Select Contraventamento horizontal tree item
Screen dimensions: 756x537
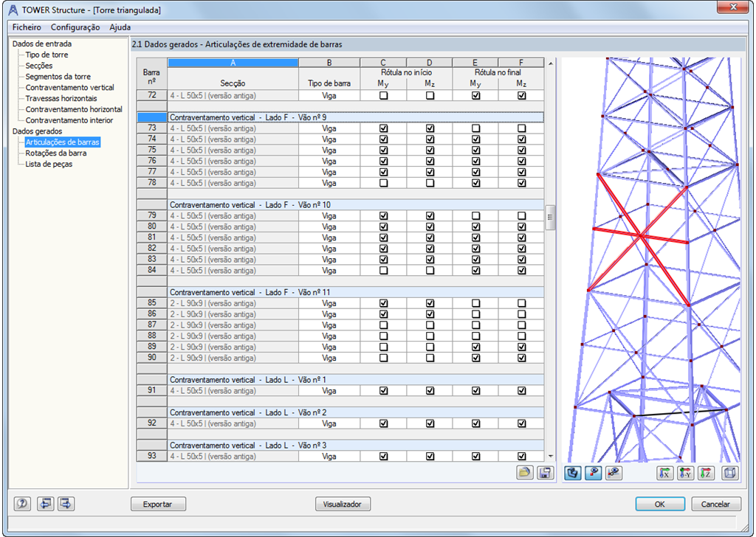click(74, 109)
